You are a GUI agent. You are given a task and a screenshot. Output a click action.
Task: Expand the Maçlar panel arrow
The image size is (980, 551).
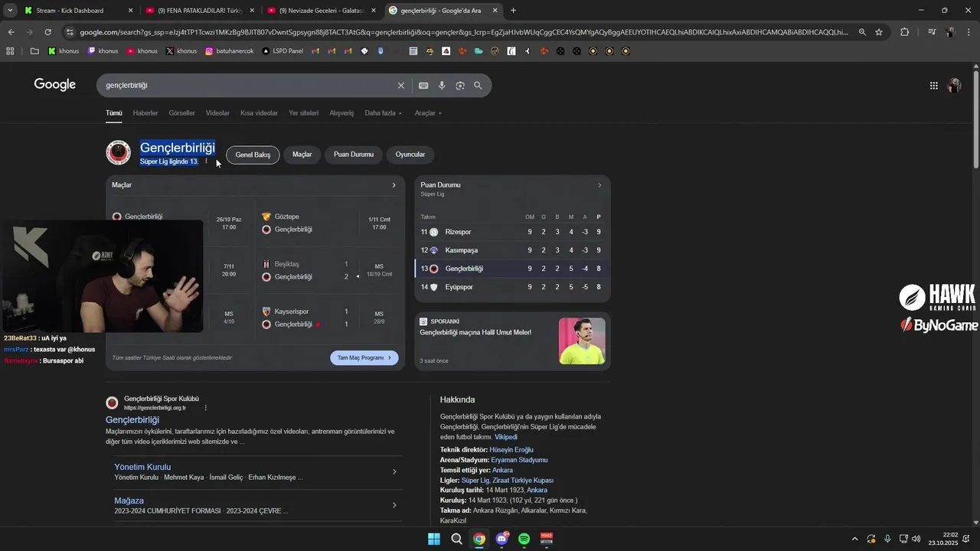click(x=394, y=185)
